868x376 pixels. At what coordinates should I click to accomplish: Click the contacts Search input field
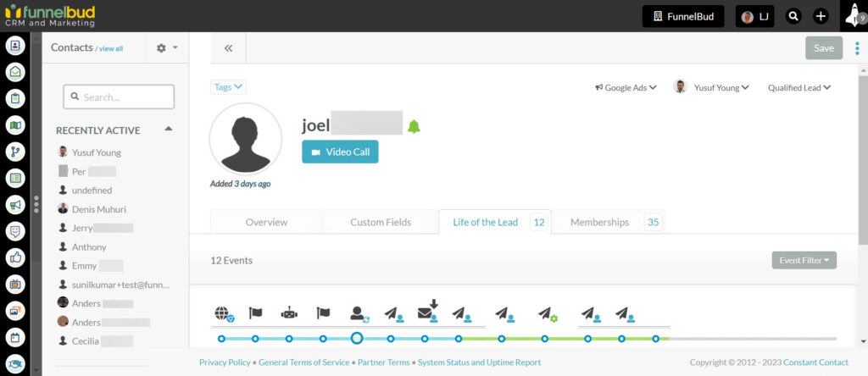coord(119,97)
